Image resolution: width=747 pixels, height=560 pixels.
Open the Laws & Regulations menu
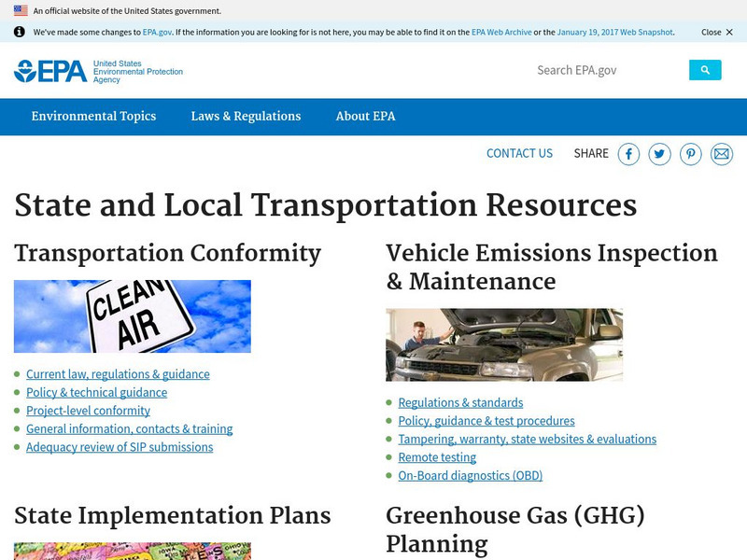point(245,116)
